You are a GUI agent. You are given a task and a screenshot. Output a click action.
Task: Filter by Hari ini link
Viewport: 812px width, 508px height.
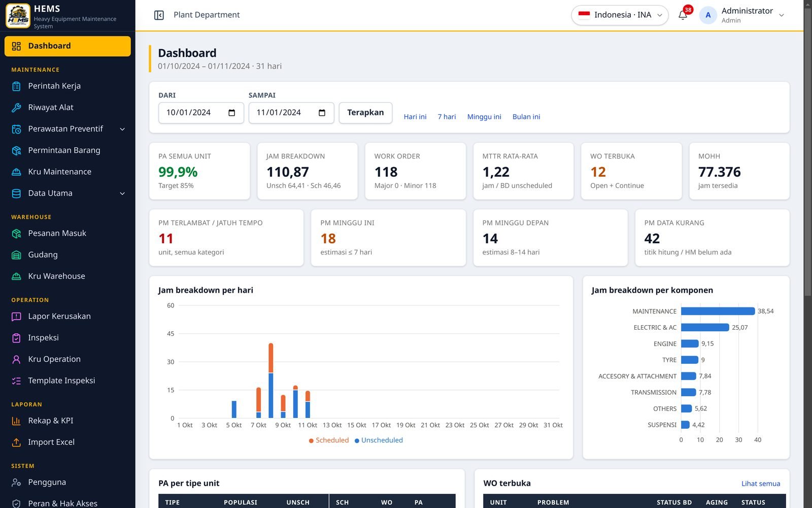click(x=415, y=117)
